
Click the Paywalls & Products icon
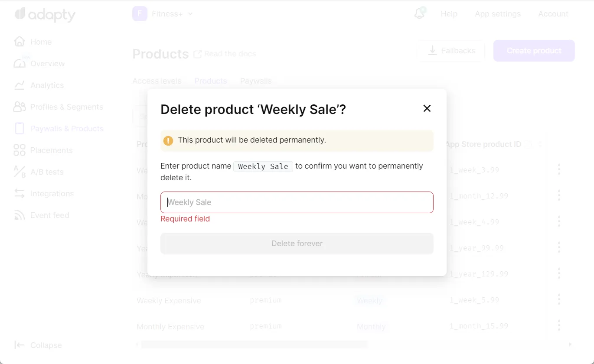[x=20, y=128]
